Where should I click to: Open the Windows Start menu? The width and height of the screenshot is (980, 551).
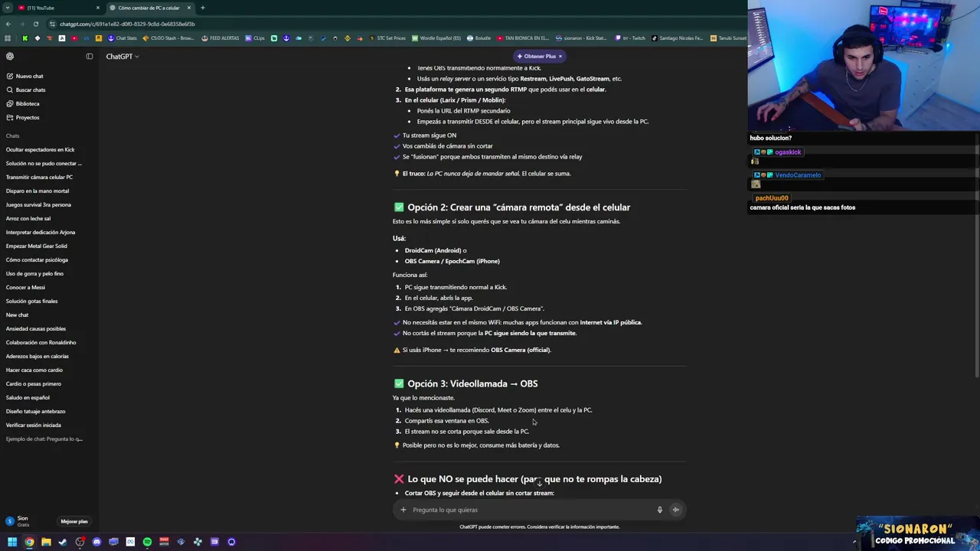click(x=12, y=542)
